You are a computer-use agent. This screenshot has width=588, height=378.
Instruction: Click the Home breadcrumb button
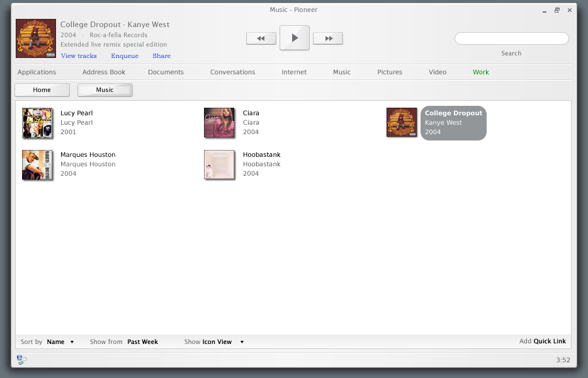click(42, 90)
